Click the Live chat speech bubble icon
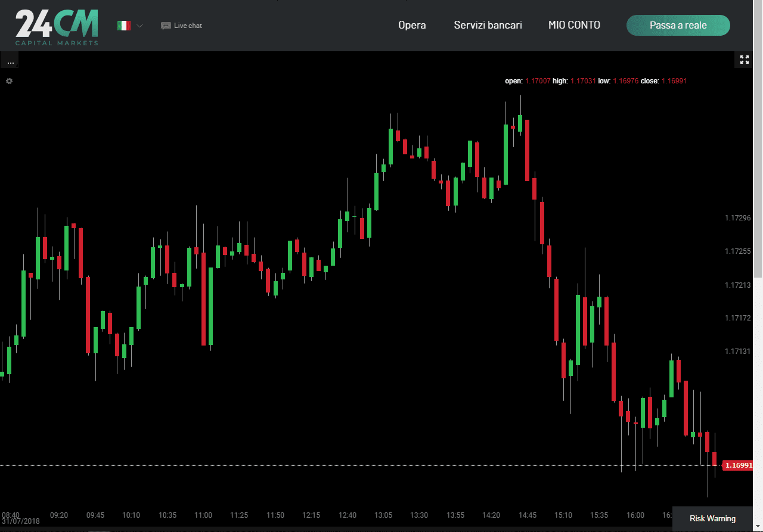The image size is (763, 532). [x=166, y=26]
